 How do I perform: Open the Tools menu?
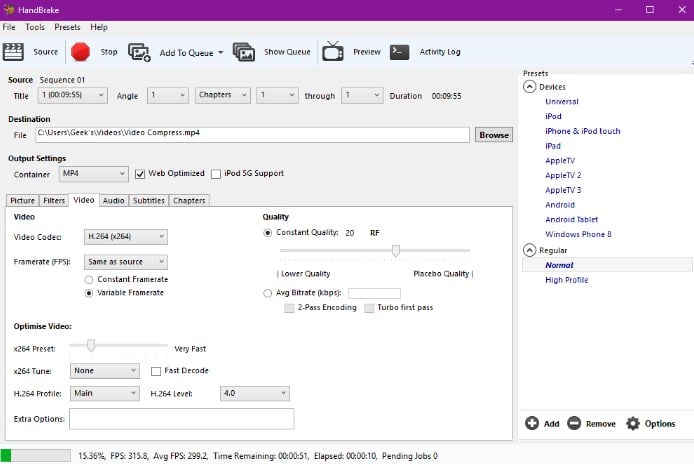(x=35, y=27)
